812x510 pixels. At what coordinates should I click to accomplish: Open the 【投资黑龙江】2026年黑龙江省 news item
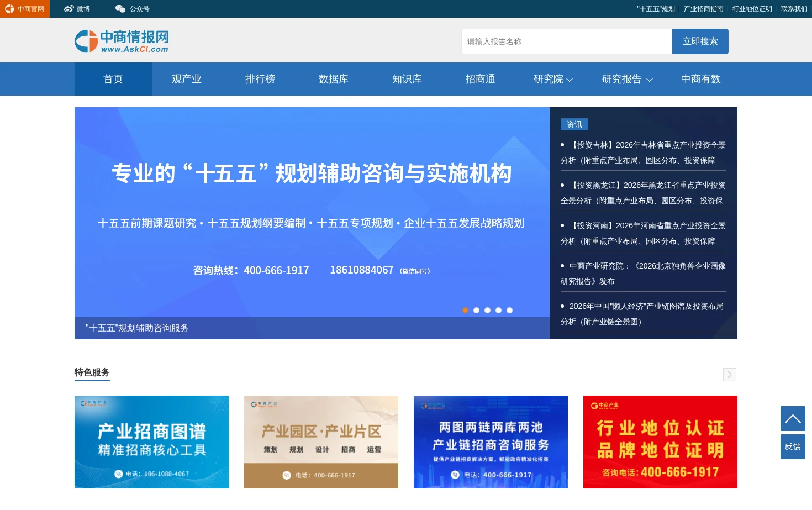644,193
